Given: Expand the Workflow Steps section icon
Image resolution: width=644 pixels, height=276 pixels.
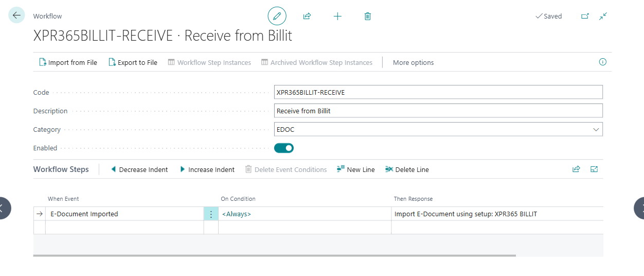Looking at the screenshot, I should [x=594, y=169].
